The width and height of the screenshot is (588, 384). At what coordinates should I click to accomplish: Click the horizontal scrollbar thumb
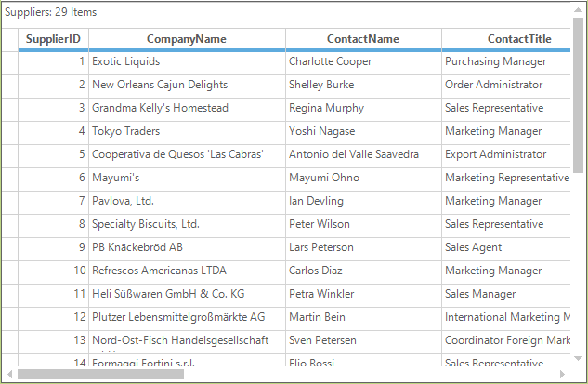pyautogui.click(x=100, y=374)
